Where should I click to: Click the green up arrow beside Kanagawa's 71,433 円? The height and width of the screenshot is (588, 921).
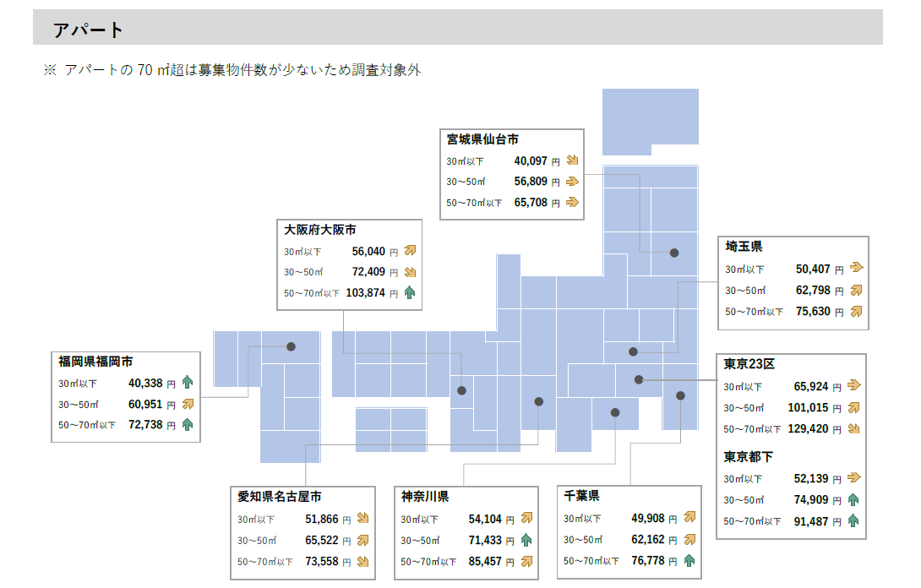[526, 540]
